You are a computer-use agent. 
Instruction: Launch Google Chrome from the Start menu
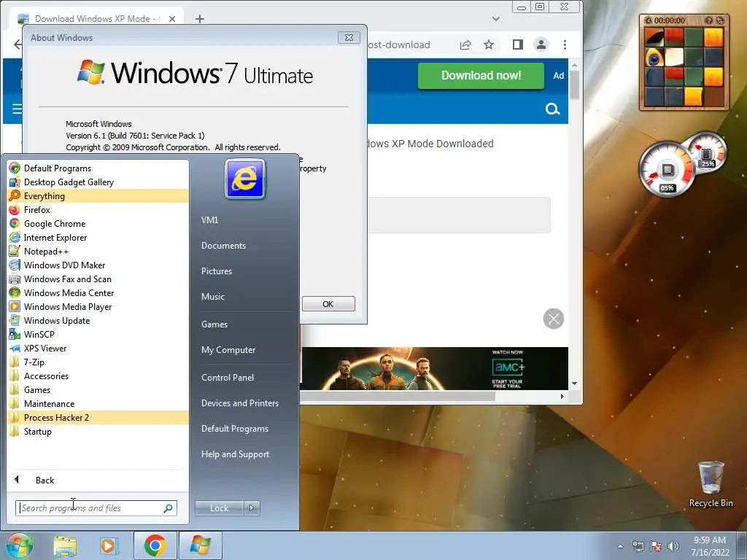(98, 223)
